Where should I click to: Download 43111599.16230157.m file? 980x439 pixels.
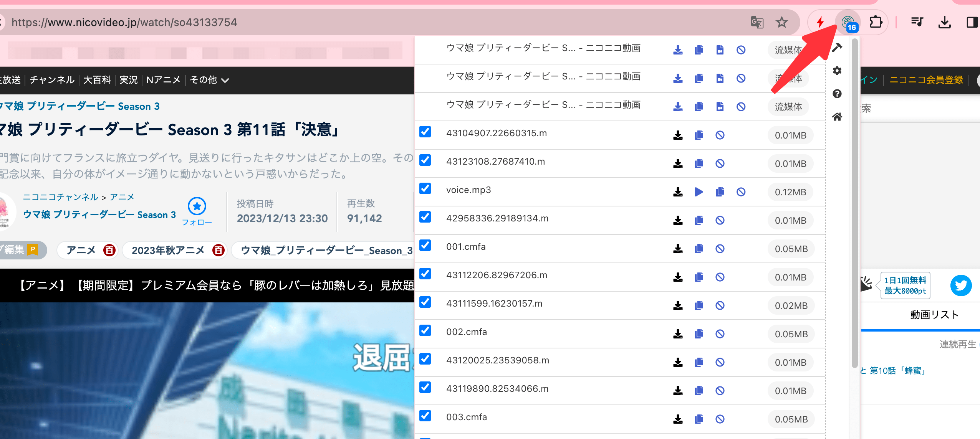[678, 305]
